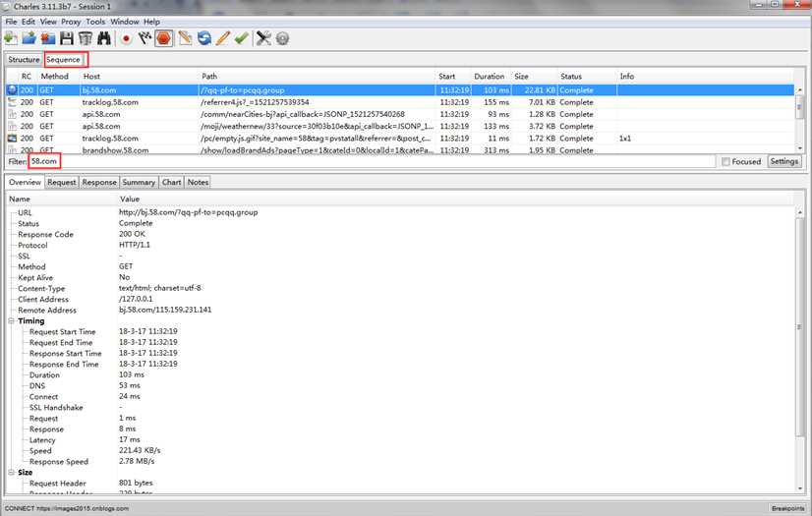
Task: Select the /moji/weathernew request row
Action: (x=400, y=126)
